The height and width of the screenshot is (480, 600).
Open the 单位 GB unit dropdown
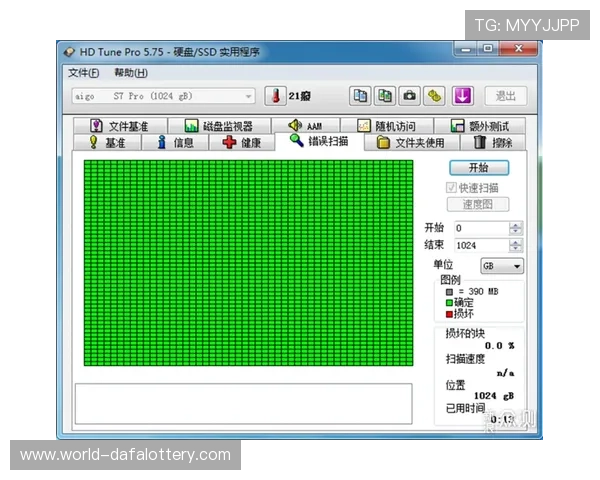pyautogui.click(x=502, y=266)
